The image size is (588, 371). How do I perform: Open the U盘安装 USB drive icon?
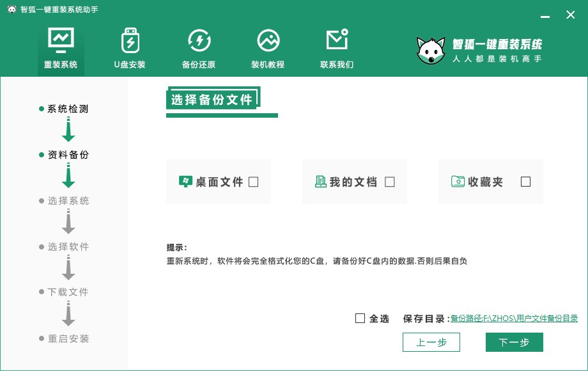pyautogui.click(x=130, y=40)
